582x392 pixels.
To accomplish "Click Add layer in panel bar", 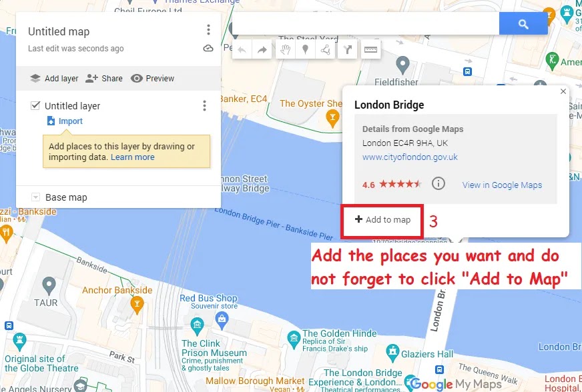I will pyautogui.click(x=54, y=78).
